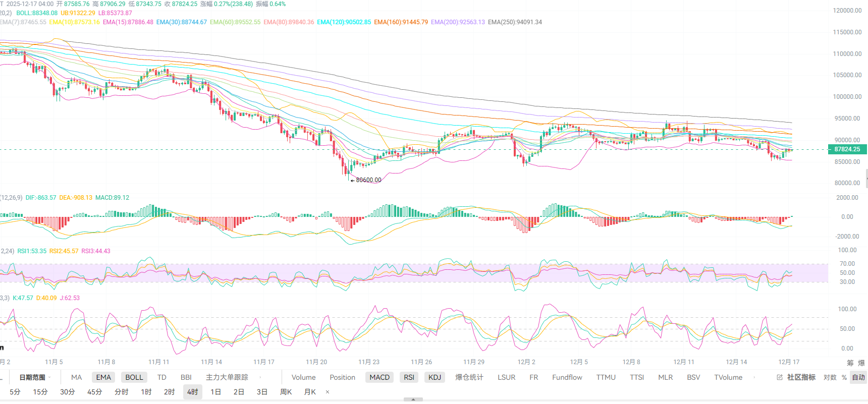Image resolution: width=868 pixels, height=404 pixels.
Task: Select the 15分 timeframe tab
Action: pyautogui.click(x=40, y=392)
